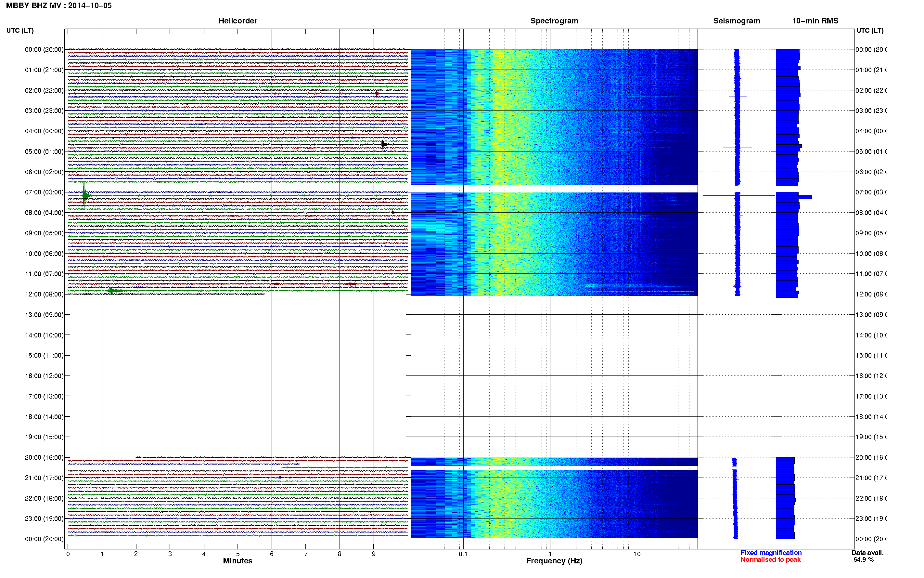Click the 'Frequency (Hz)' axis label
This screenshot has width=924, height=578.
click(x=554, y=561)
